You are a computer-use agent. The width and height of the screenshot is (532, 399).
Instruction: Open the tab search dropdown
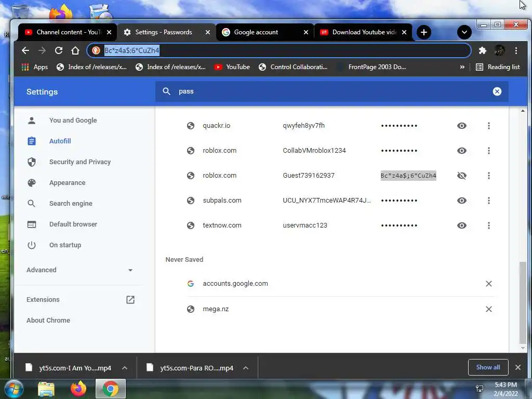tap(464, 32)
